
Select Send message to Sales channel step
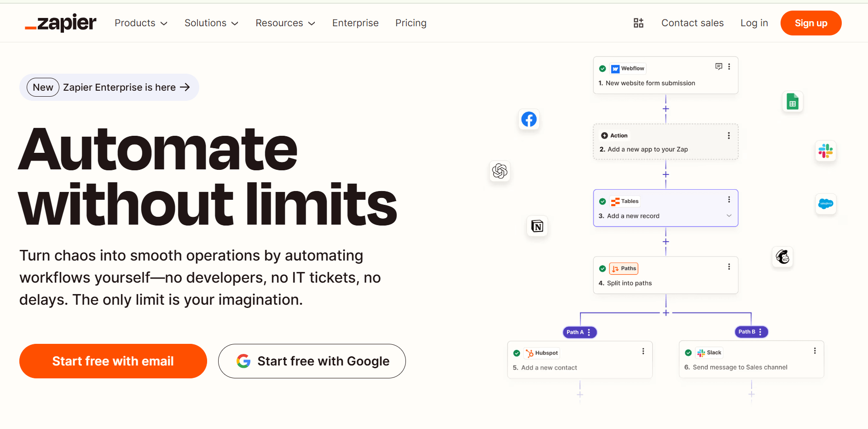752,359
